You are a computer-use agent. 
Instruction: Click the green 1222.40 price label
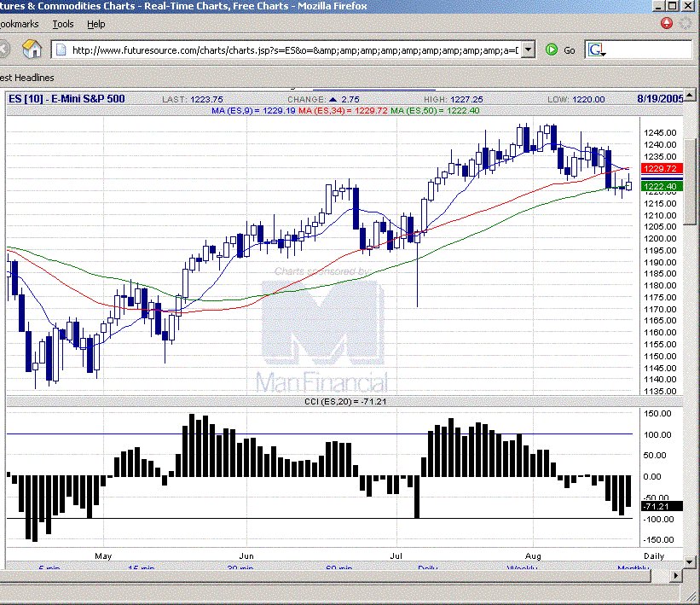(x=662, y=186)
